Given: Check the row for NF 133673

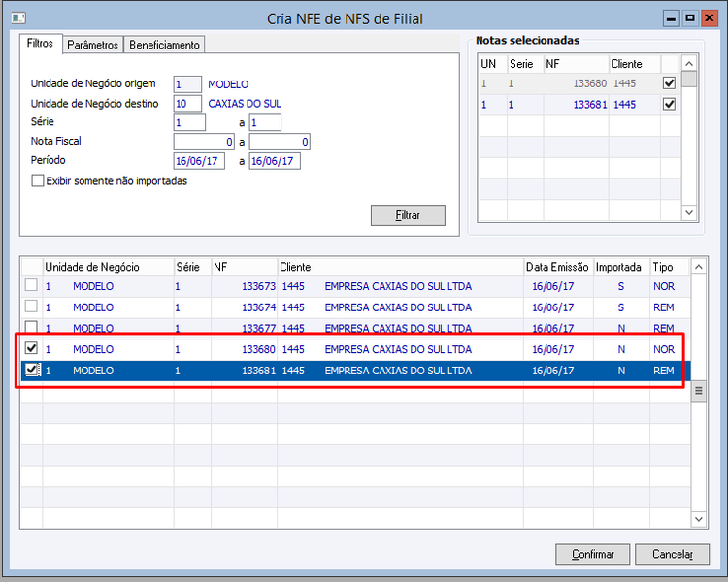Looking at the screenshot, I should (x=31, y=285).
